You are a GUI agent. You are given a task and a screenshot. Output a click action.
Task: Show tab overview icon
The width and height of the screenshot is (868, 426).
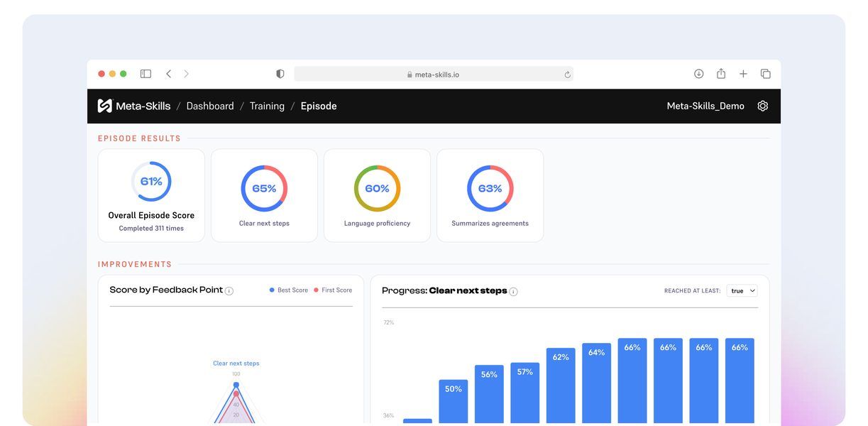coord(766,74)
